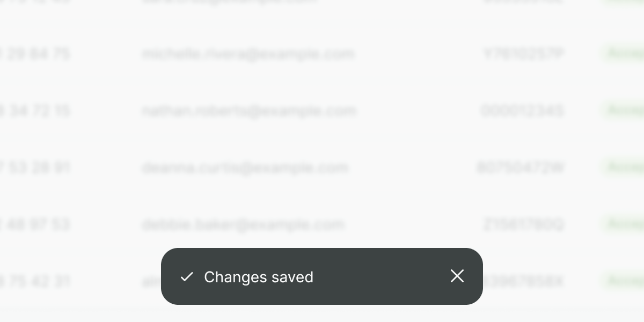
Task: Click document ID 80750472W
Action: click(x=521, y=167)
